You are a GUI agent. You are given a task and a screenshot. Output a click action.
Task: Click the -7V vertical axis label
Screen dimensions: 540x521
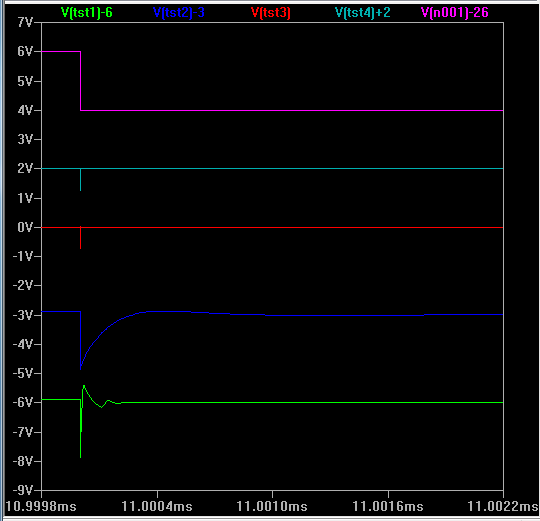coord(23,432)
